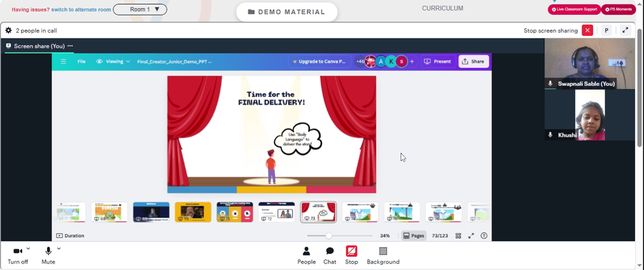Select collaborator avatar S

[402, 62]
